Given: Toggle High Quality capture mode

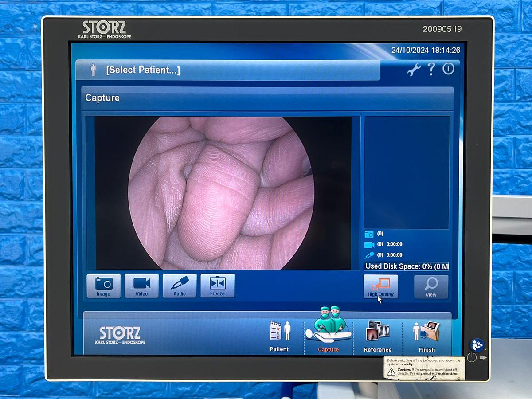Looking at the screenshot, I should 380,286.
